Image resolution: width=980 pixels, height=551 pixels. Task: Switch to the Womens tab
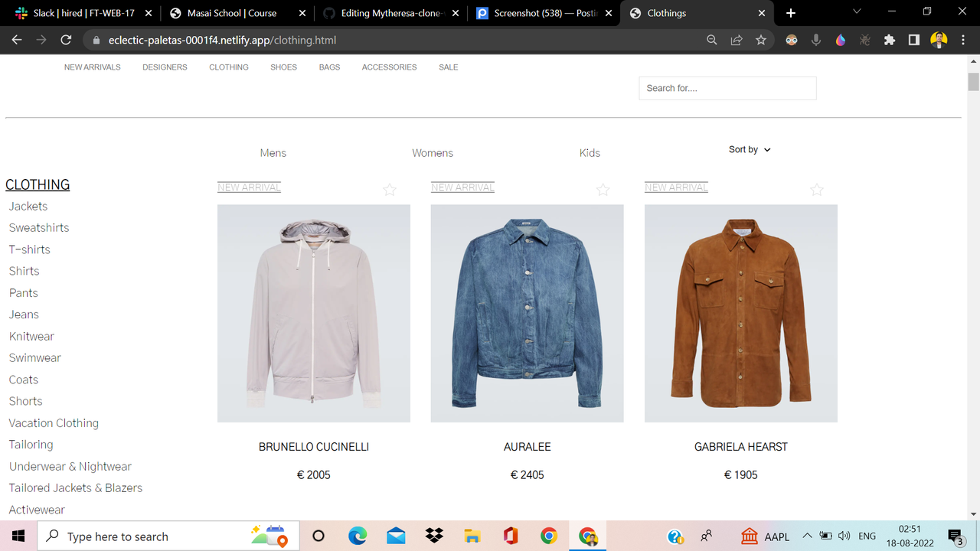coord(433,152)
